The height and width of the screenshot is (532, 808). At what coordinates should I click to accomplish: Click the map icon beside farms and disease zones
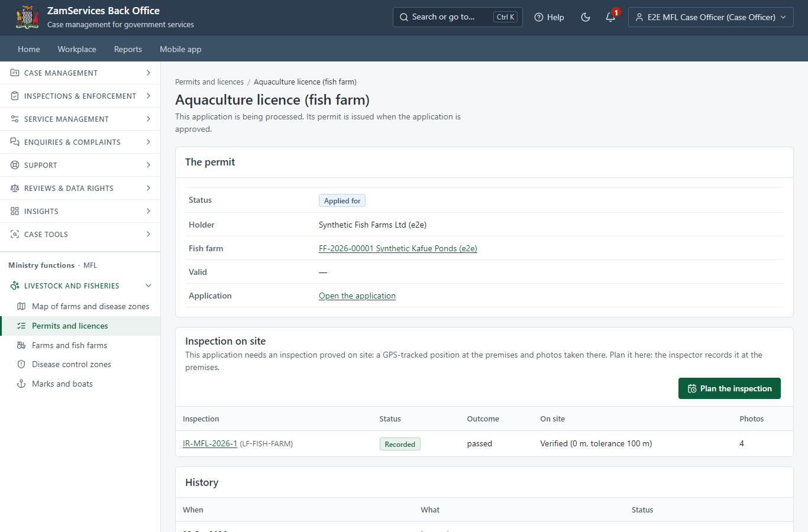[x=21, y=306]
